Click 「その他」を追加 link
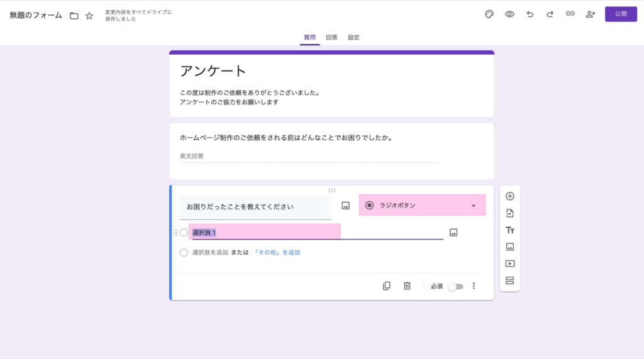Viewport: 644px width, 359px height. pyautogui.click(x=277, y=253)
